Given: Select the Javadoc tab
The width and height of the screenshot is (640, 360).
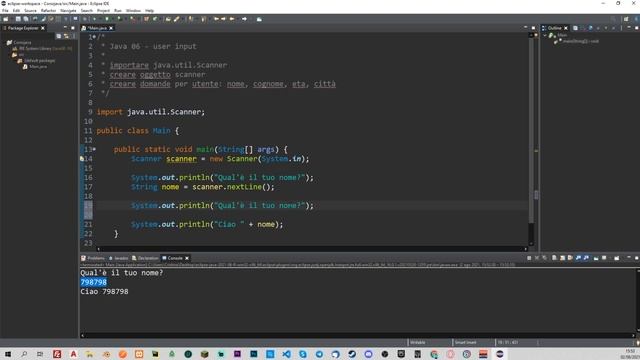Looking at the screenshot, I should [x=118, y=258].
